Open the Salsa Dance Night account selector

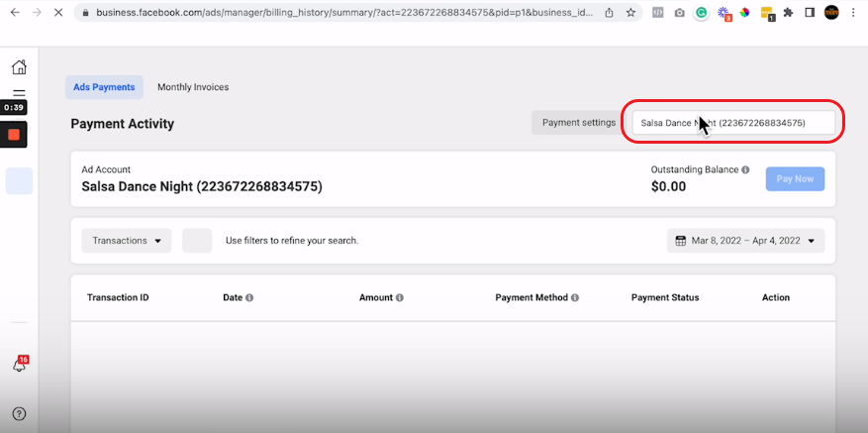point(734,123)
